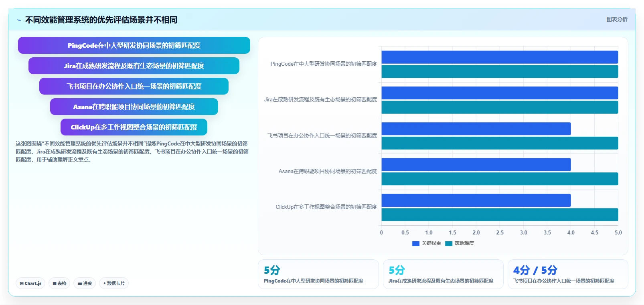Select the Jira funnel bar
Viewport: 644px width, 305px height.
click(x=134, y=66)
